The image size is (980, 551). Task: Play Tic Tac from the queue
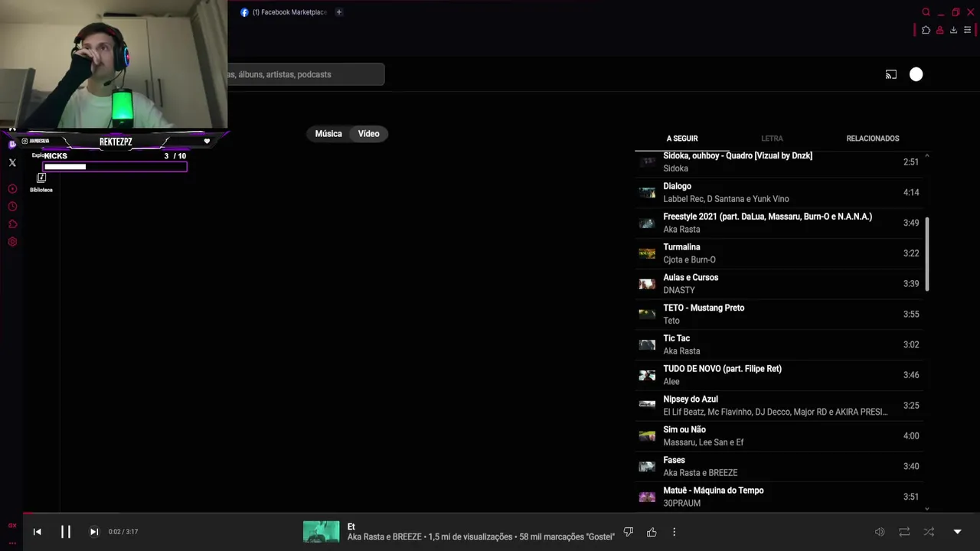779,344
